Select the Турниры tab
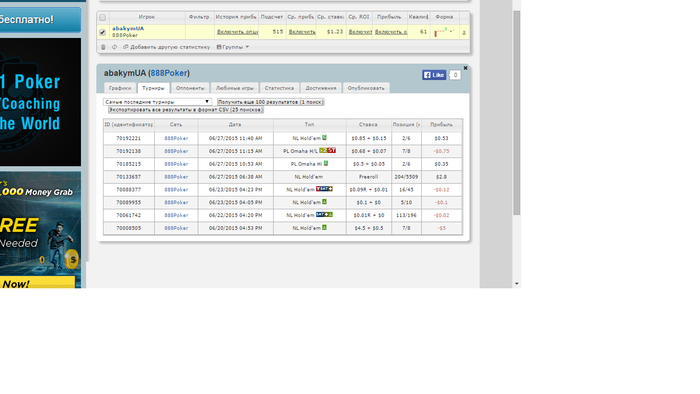 point(153,88)
